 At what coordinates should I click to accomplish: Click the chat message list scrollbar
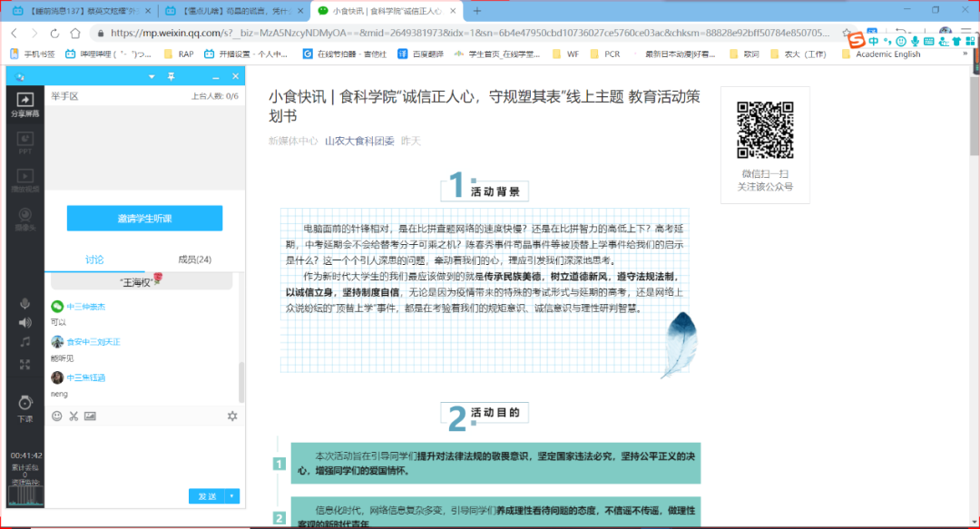coord(241,381)
